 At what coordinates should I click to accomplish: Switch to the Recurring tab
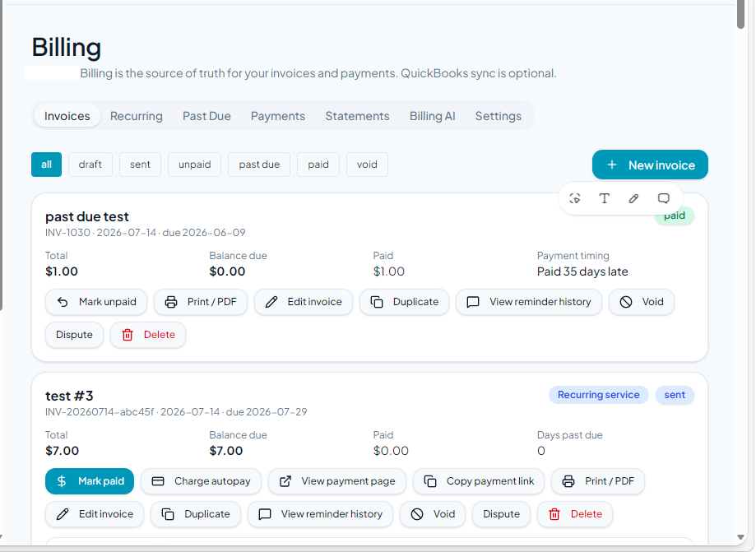pos(137,116)
